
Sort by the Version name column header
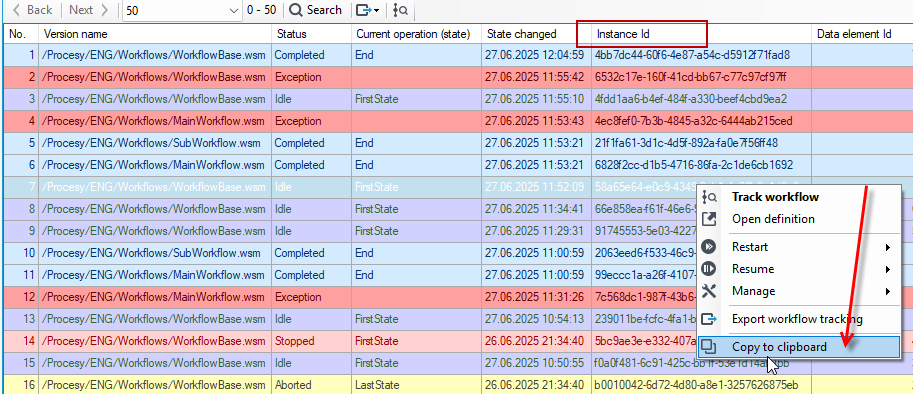[x=155, y=34]
